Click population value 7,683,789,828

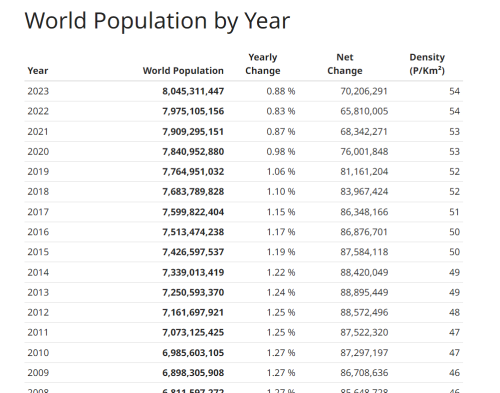tap(193, 192)
